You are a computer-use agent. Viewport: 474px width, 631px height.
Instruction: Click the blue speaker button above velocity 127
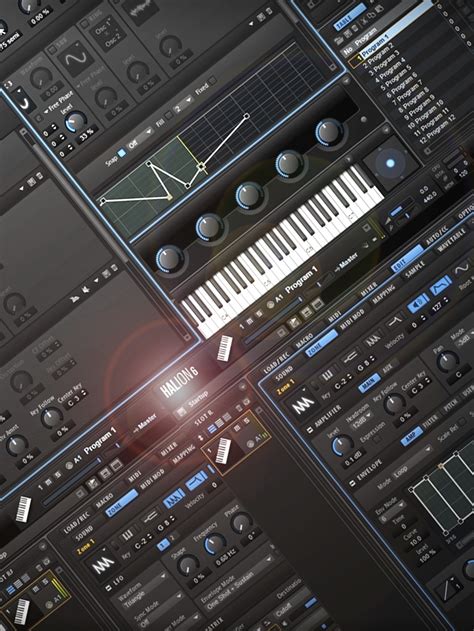418,302
